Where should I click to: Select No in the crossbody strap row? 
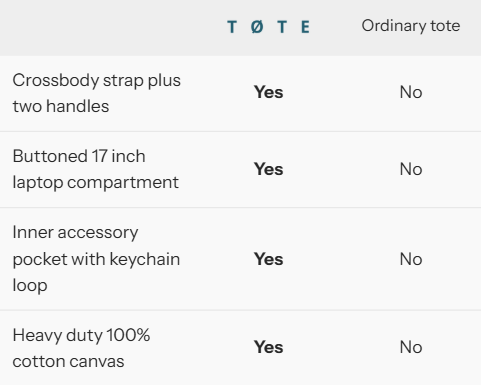411,92
